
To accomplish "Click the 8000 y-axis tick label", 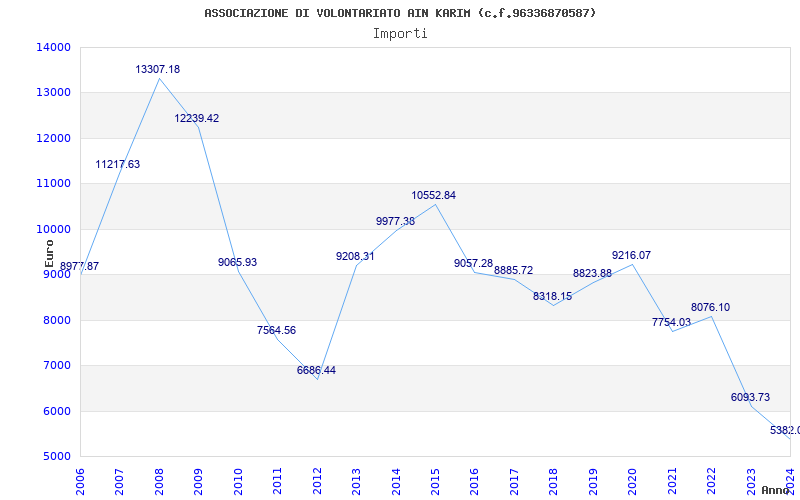I will pos(57,320).
